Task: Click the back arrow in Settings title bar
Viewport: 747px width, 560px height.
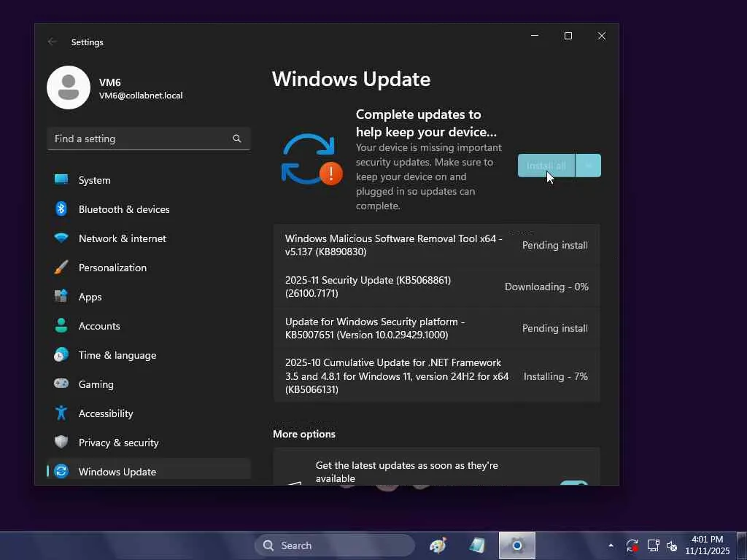Action: point(53,42)
